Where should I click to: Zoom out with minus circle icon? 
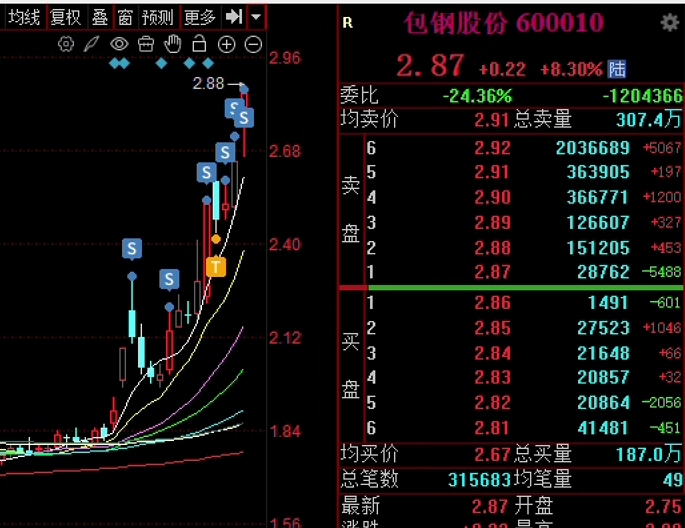pos(253,45)
